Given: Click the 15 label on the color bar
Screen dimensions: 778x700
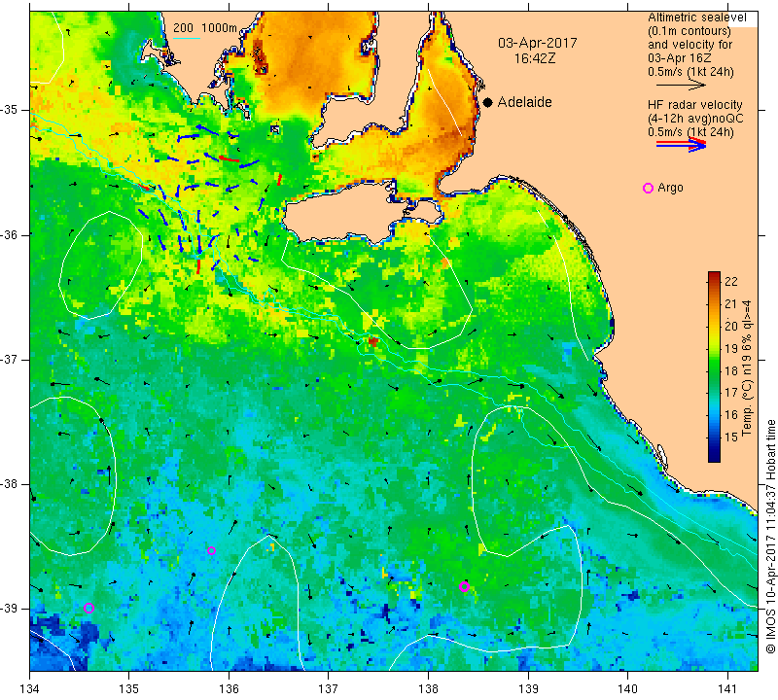Looking at the screenshot, I should pyautogui.click(x=731, y=437).
